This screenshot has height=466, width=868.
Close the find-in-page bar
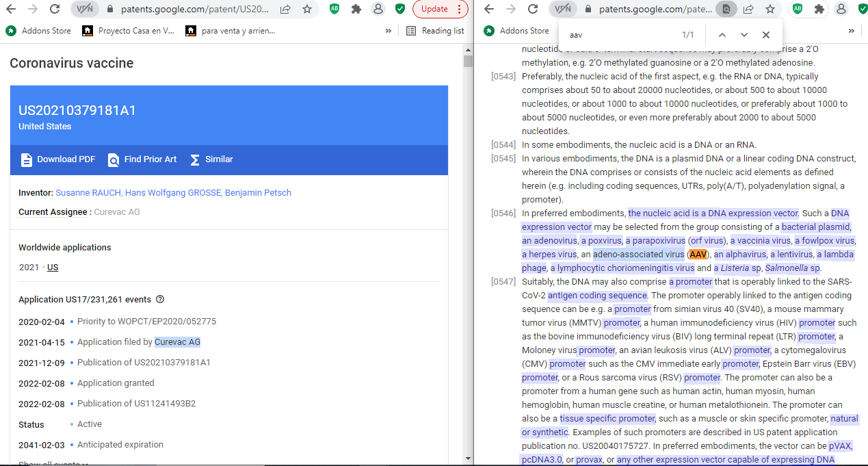click(765, 35)
